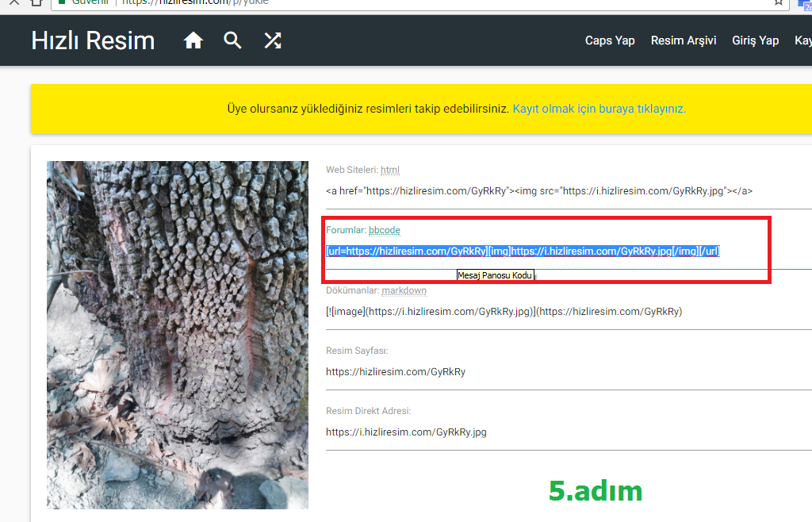Click the bbcode label abbreviation

click(385, 230)
